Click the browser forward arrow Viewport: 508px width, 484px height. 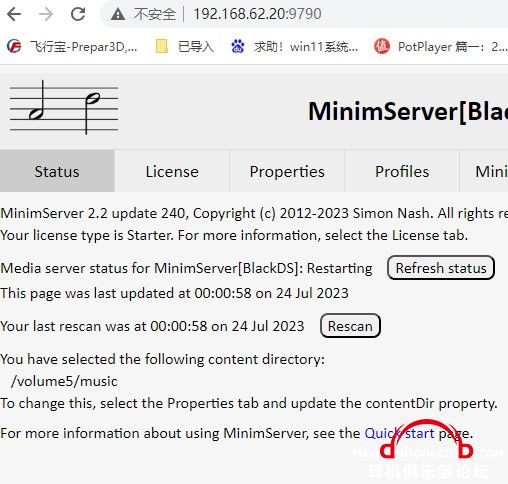tap(46, 14)
